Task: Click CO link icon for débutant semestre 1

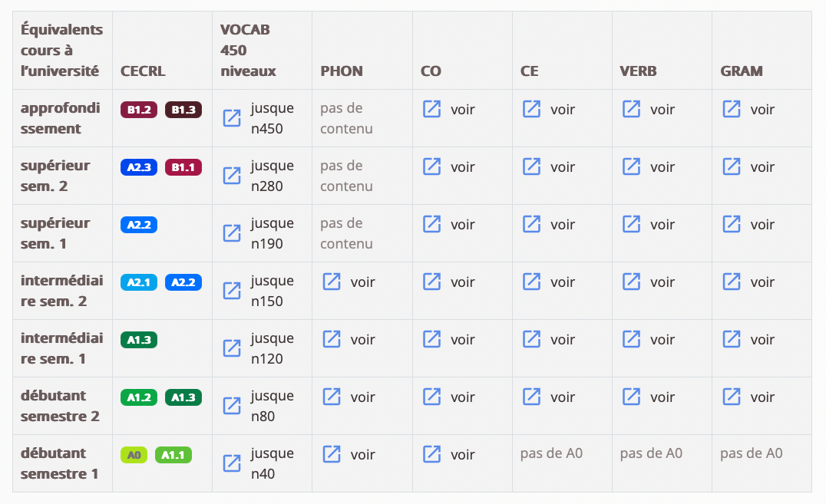Action: pyautogui.click(x=431, y=454)
